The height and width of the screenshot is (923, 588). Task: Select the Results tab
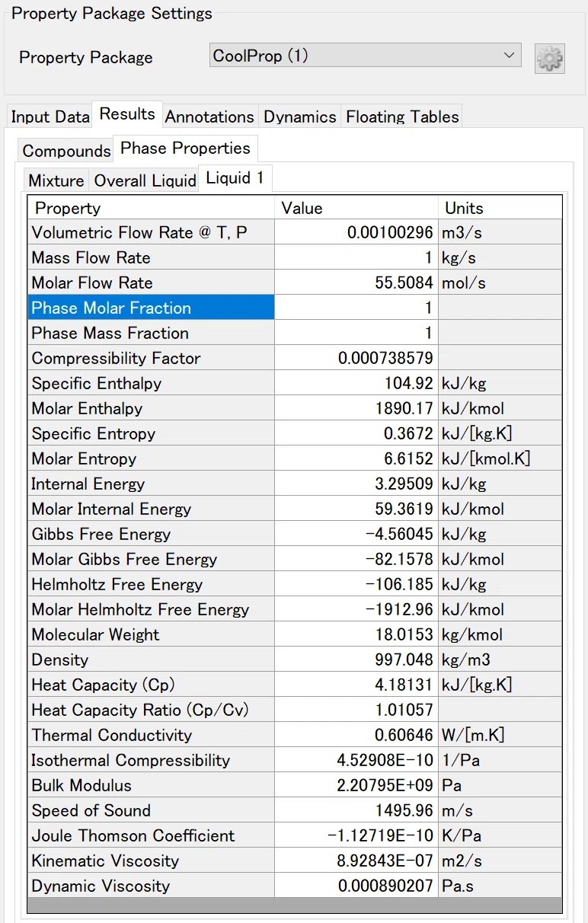coord(127,114)
